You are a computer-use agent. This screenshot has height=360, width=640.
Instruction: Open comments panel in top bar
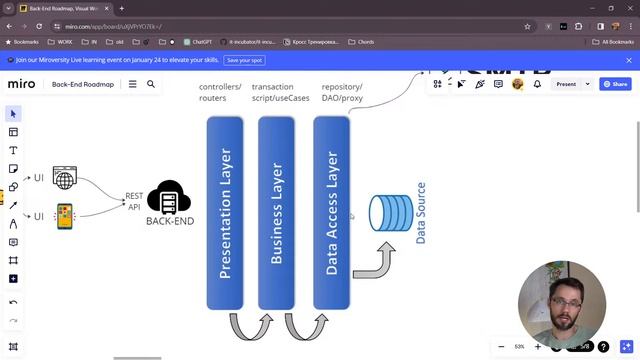[x=498, y=84]
